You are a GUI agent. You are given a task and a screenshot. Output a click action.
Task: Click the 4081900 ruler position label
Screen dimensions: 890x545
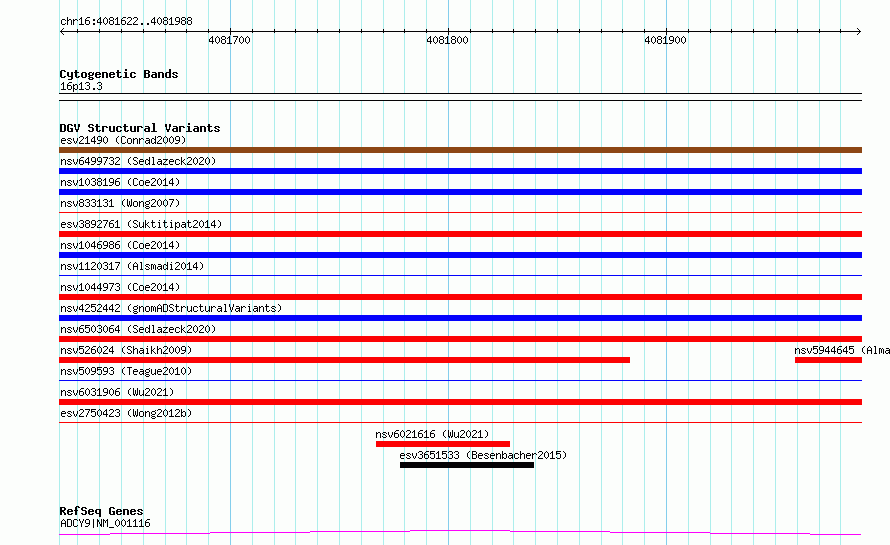665,40
